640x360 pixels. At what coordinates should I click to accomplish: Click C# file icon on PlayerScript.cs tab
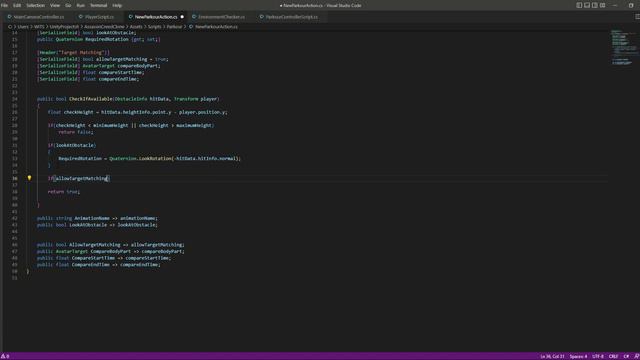[x=80, y=17]
